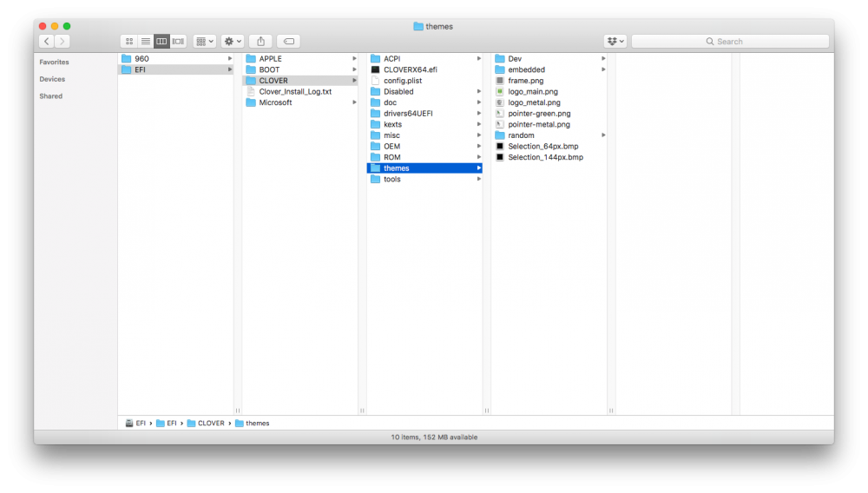Select the EFI folder in the first column
This screenshot has height=493, width=868.
pyautogui.click(x=176, y=69)
